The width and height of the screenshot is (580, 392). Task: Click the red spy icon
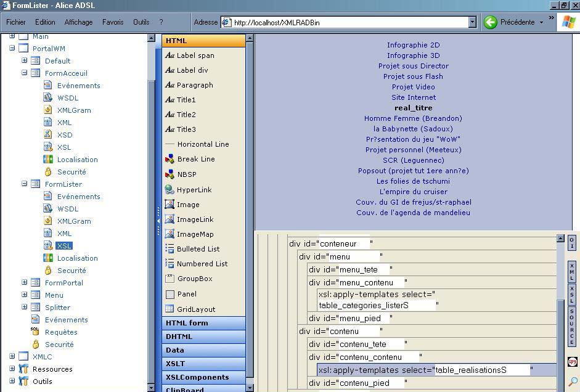pyautogui.click(x=572, y=362)
